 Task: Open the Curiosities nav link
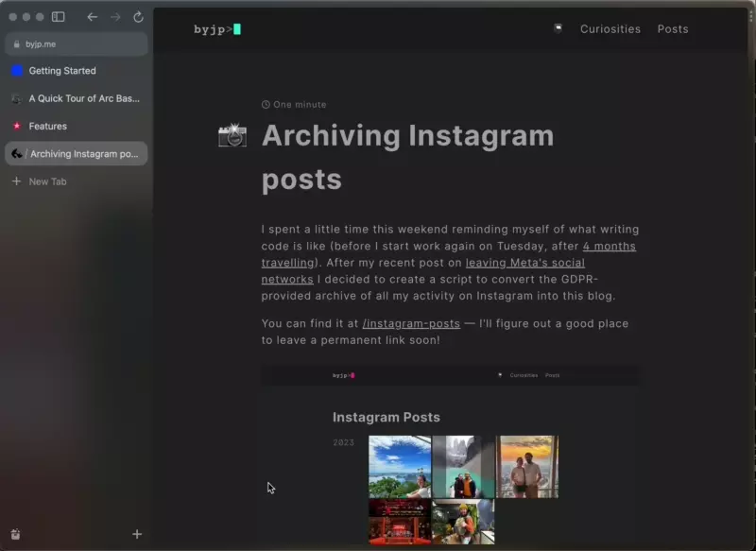click(610, 29)
